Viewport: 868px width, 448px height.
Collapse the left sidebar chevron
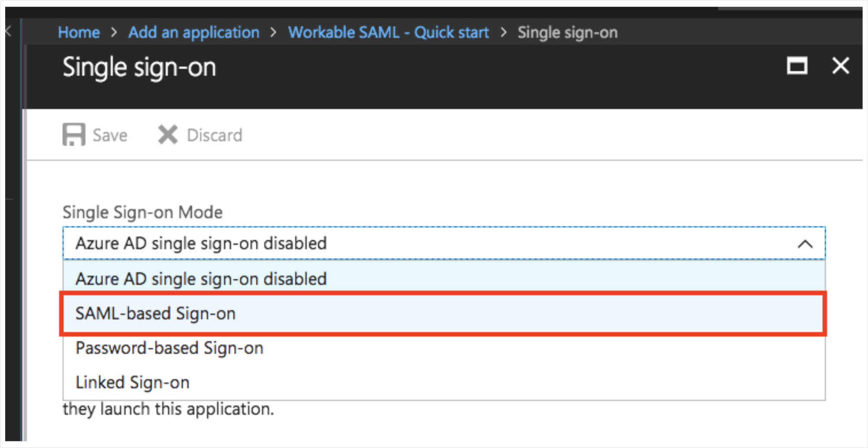coord(9,31)
